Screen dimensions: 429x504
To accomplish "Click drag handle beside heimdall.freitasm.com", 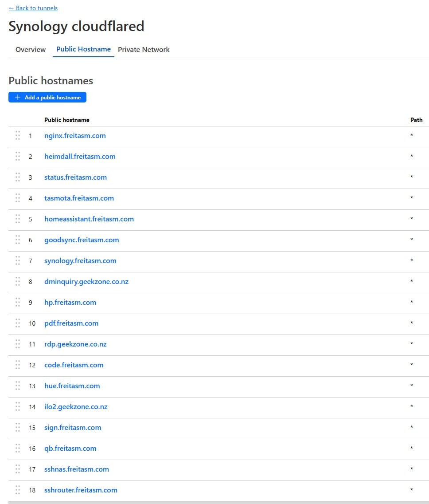I will click(18, 156).
